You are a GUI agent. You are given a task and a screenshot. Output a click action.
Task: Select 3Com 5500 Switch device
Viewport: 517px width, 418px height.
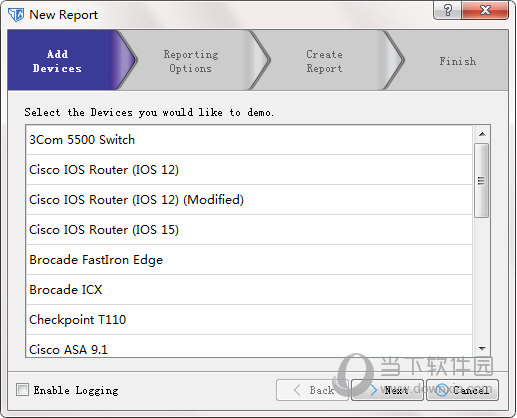coord(249,140)
